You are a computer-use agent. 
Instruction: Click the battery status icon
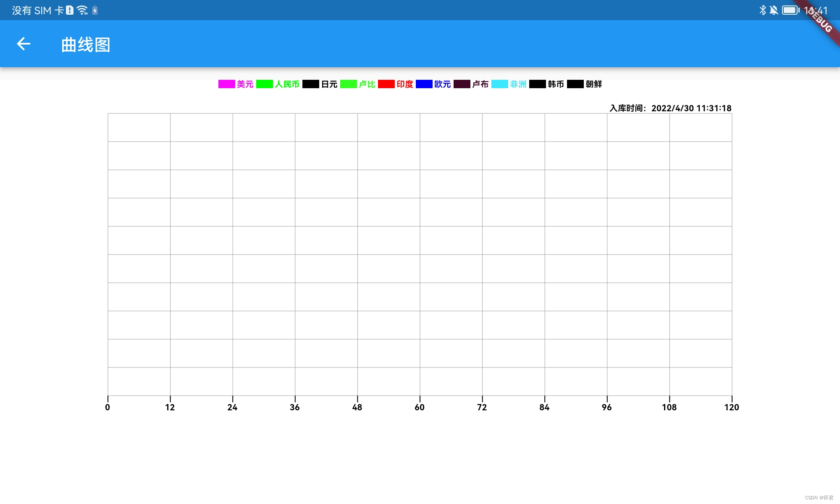pyautogui.click(x=790, y=10)
